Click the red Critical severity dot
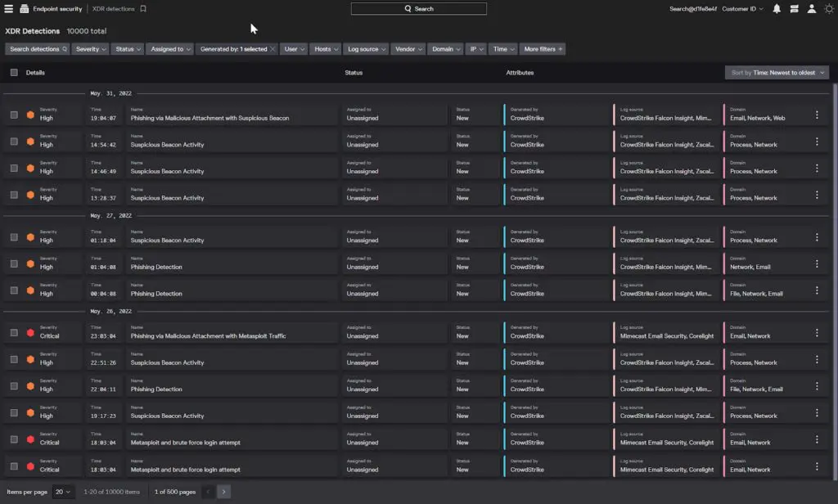838x504 pixels. 31,333
